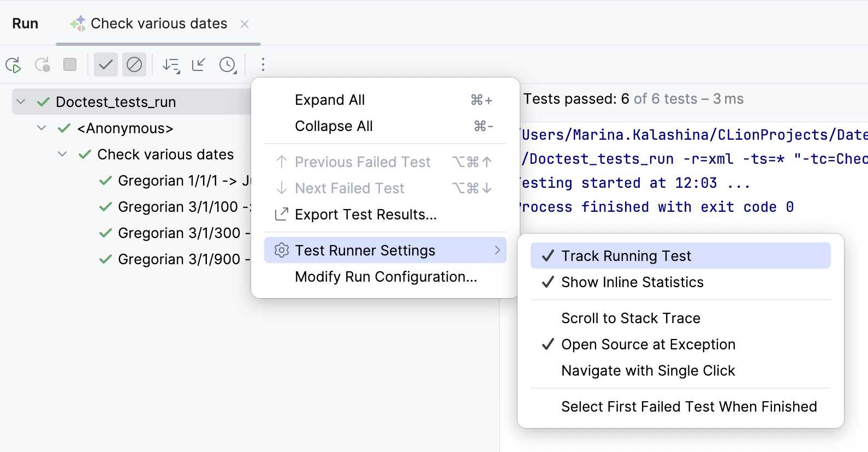The width and height of the screenshot is (868, 452).
Task: Collapse the Anonymous test suite
Action: coord(41,128)
